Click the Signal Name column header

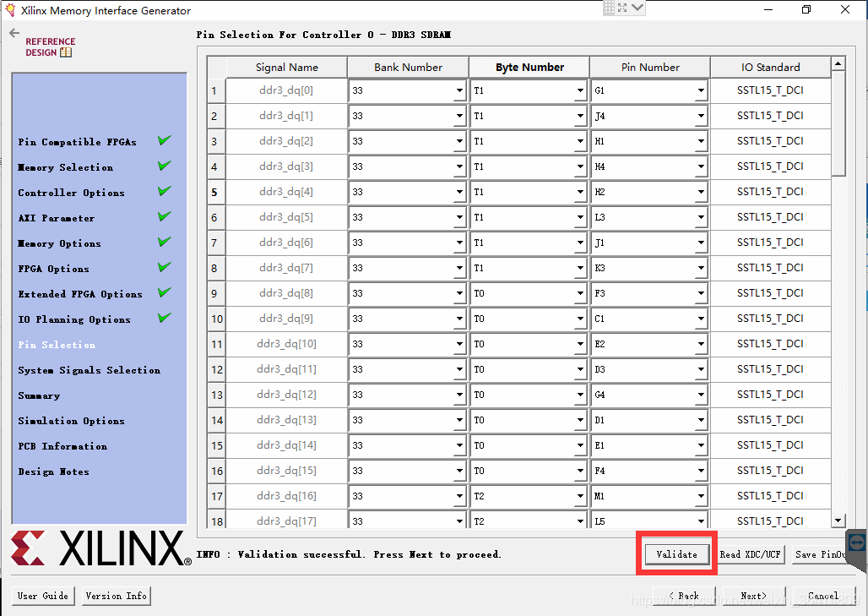[x=287, y=67]
